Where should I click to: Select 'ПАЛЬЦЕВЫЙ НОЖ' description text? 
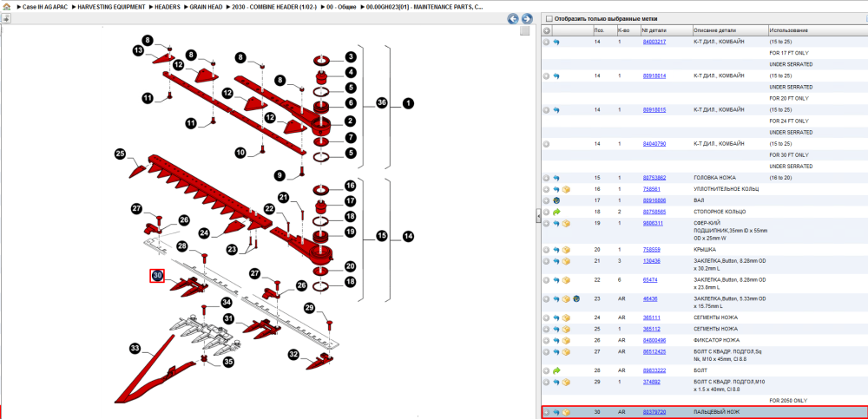coord(716,412)
